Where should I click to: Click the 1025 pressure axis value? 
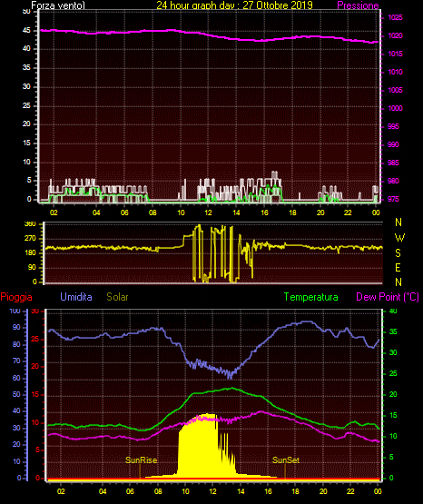click(395, 17)
